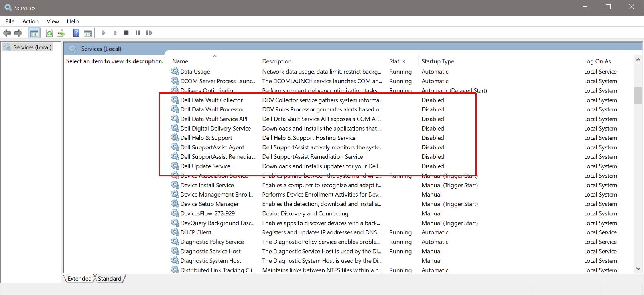Click the scroll up arrow of the services list
This screenshot has height=295, width=644.
pos(638,60)
